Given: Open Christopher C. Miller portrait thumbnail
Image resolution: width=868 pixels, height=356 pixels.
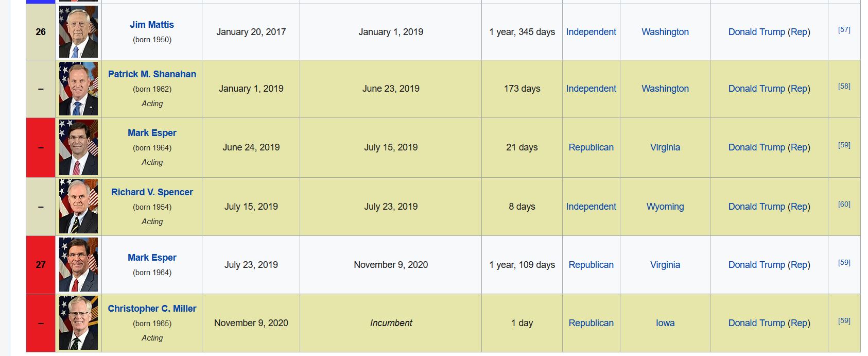Looking at the screenshot, I should [78, 323].
